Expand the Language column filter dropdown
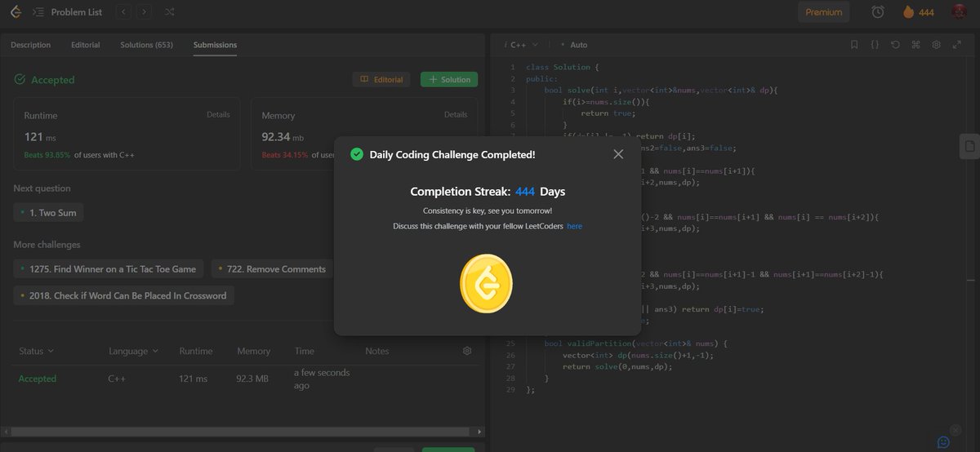The image size is (980, 452). [x=134, y=351]
